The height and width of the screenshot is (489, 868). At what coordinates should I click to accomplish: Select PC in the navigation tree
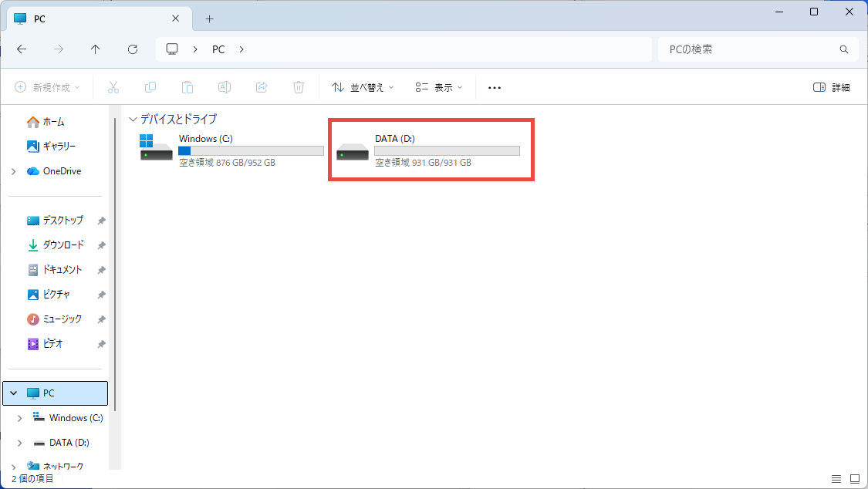click(x=56, y=393)
